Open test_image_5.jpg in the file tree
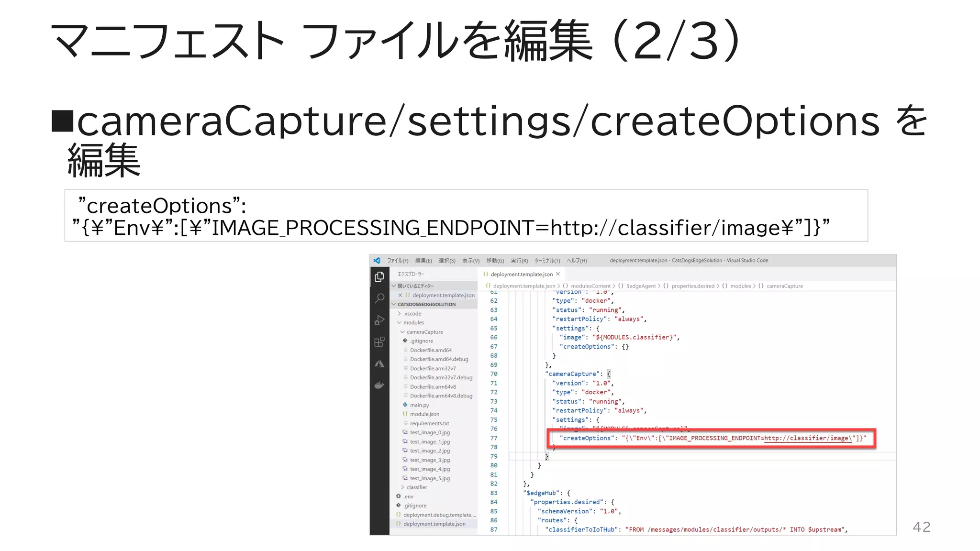The width and height of the screenshot is (980, 551). [430, 478]
